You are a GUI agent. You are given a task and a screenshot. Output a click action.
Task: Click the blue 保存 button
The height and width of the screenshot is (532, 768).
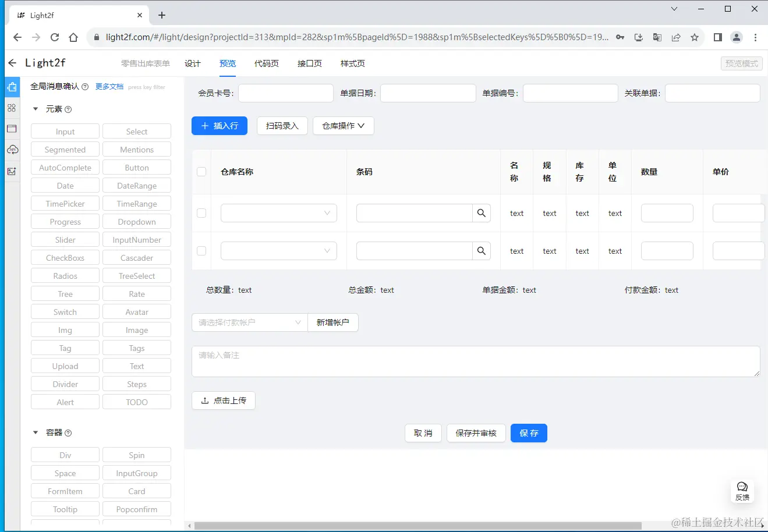tap(529, 433)
